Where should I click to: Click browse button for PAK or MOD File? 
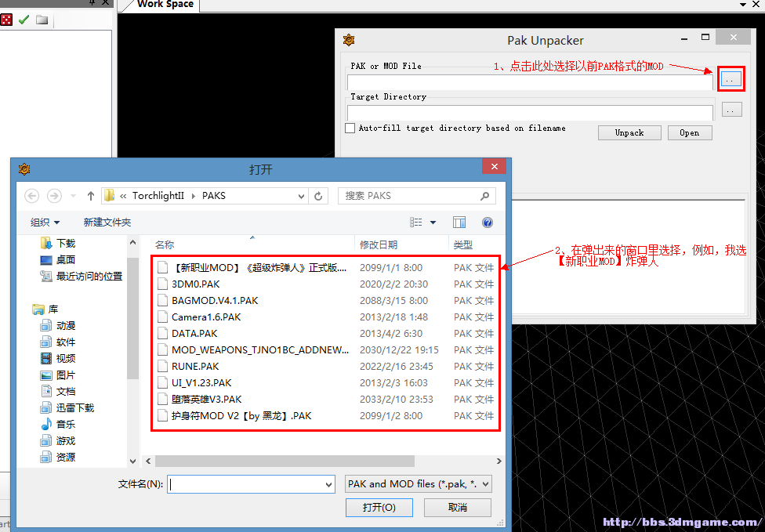click(x=731, y=79)
